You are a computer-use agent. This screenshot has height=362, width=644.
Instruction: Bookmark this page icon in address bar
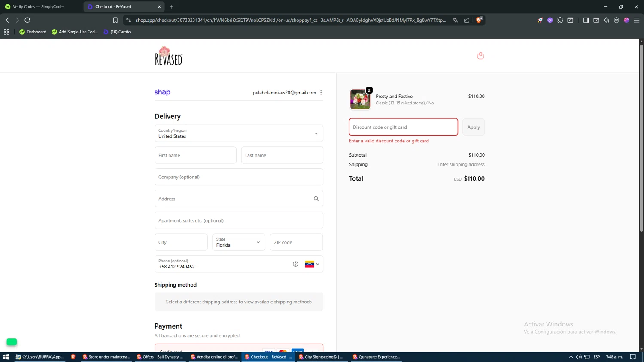click(115, 20)
